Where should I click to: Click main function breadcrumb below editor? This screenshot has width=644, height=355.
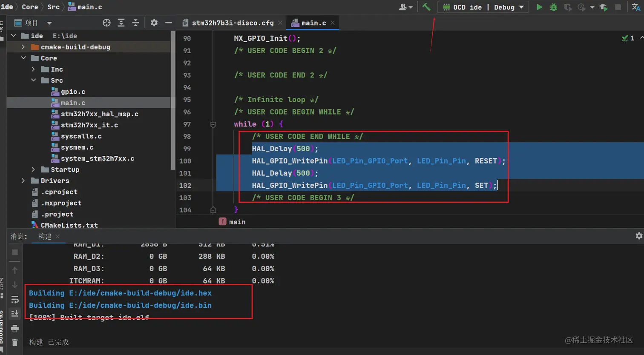[232, 222]
